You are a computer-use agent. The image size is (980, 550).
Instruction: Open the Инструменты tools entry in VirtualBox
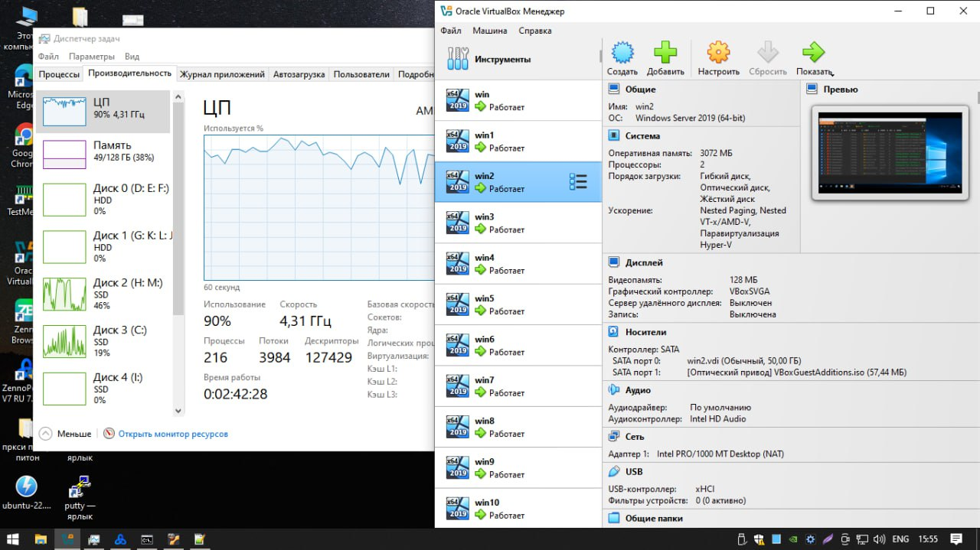[518, 59]
